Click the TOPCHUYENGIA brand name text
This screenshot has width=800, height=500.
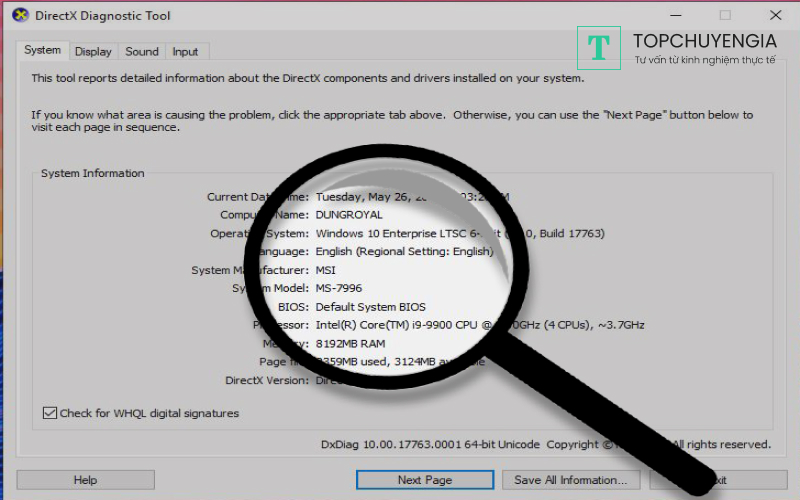[704, 41]
